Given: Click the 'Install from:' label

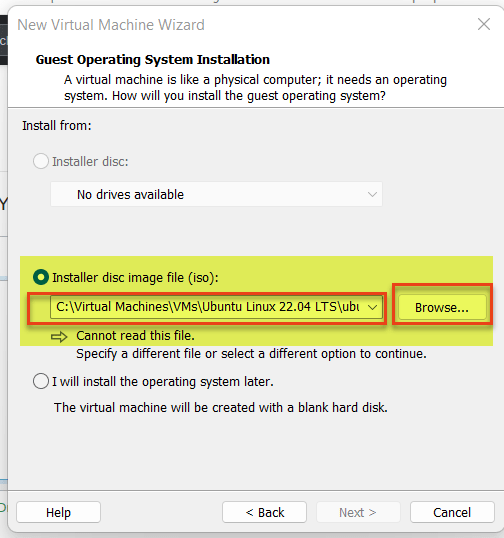Looking at the screenshot, I should [x=57, y=126].
